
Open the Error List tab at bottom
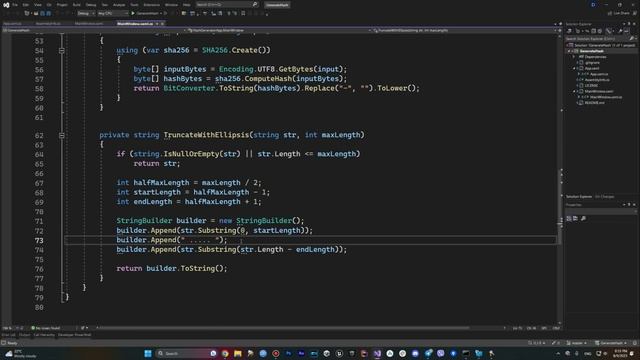pyautogui.click(x=8, y=335)
